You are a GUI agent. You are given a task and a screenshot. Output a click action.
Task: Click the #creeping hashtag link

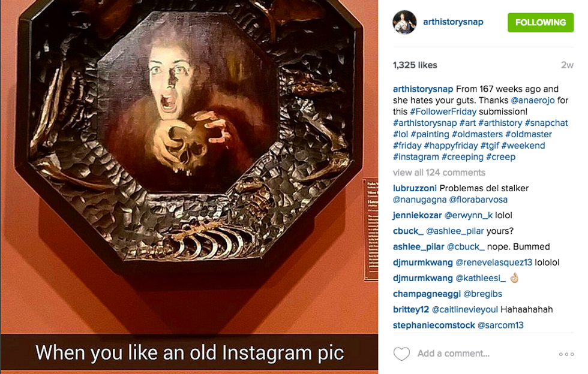coord(462,157)
